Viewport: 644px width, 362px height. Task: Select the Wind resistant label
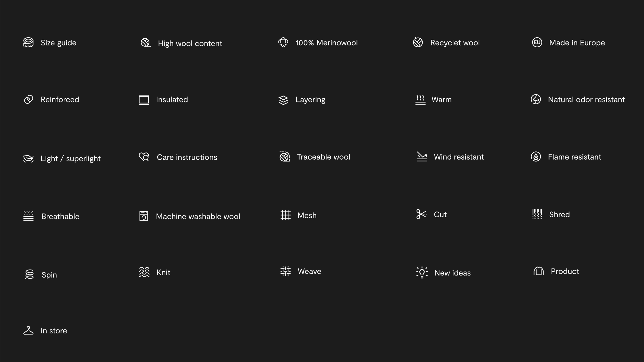pos(459,157)
